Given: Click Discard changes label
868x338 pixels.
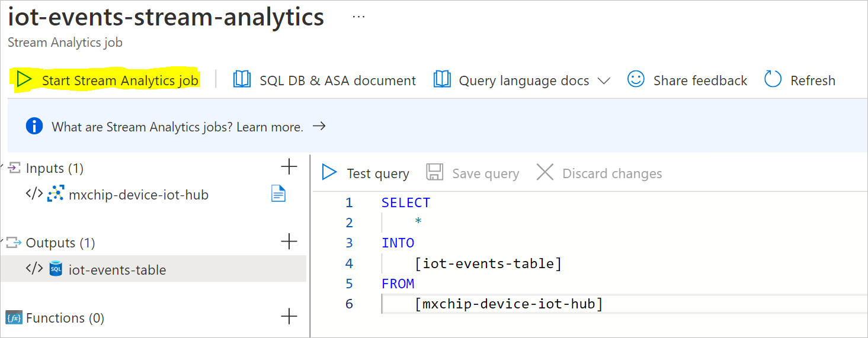Looking at the screenshot, I should click(612, 173).
